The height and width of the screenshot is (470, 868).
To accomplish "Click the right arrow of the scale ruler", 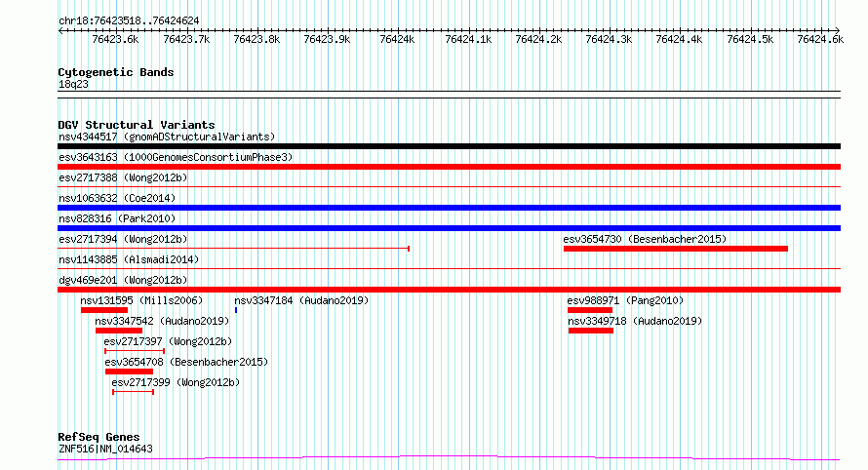I will coord(837,31).
